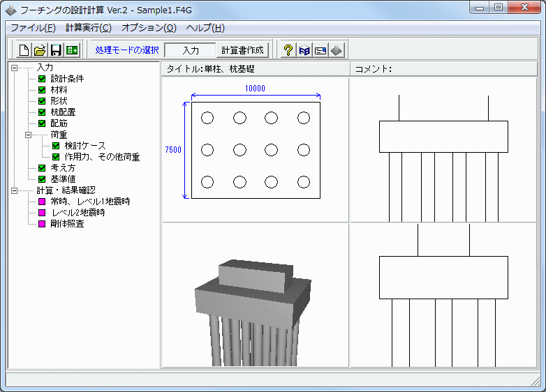Click the Open folder toolbar icon
The image size is (546, 392).
(x=40, y=50)
